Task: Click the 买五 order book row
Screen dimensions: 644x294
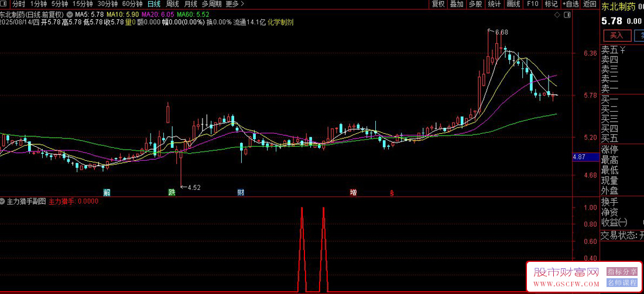Action: 622,138
